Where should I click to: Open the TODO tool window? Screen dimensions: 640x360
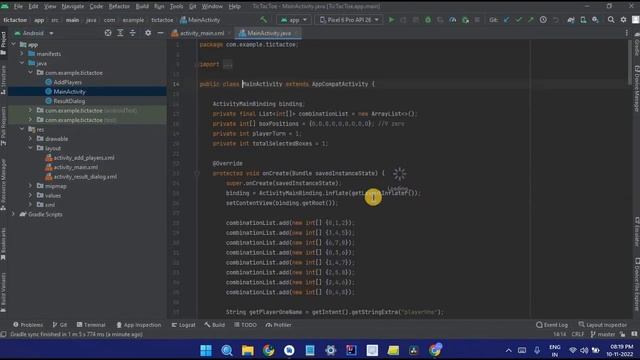(x=245, y=325)
